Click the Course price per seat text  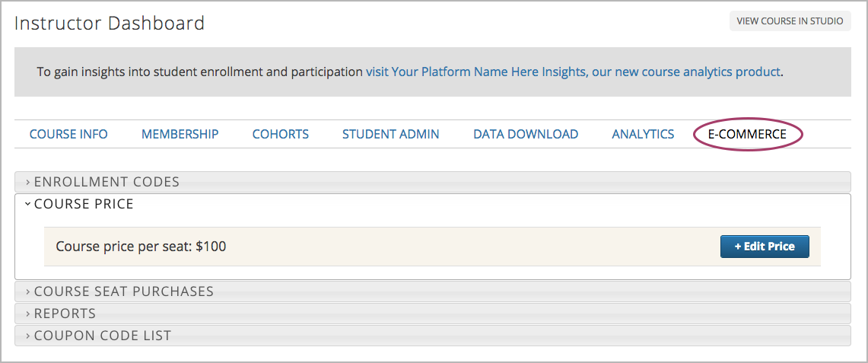pyautogui.click(x=141, y=247)
